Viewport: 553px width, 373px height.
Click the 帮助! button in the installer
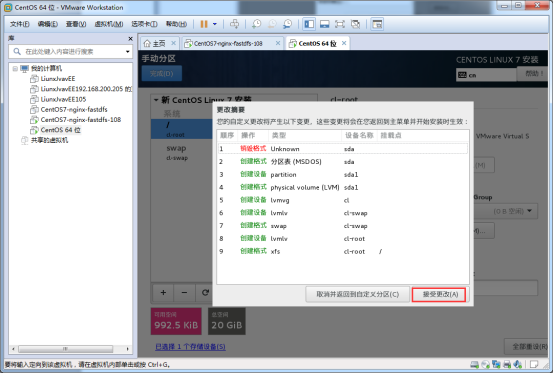[533, 73]
